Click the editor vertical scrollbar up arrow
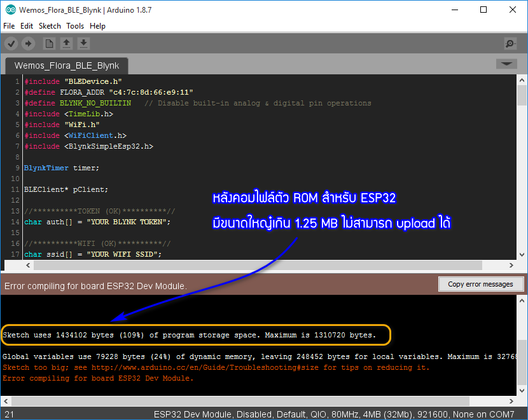The image size is (528, 420). point(522,80)
